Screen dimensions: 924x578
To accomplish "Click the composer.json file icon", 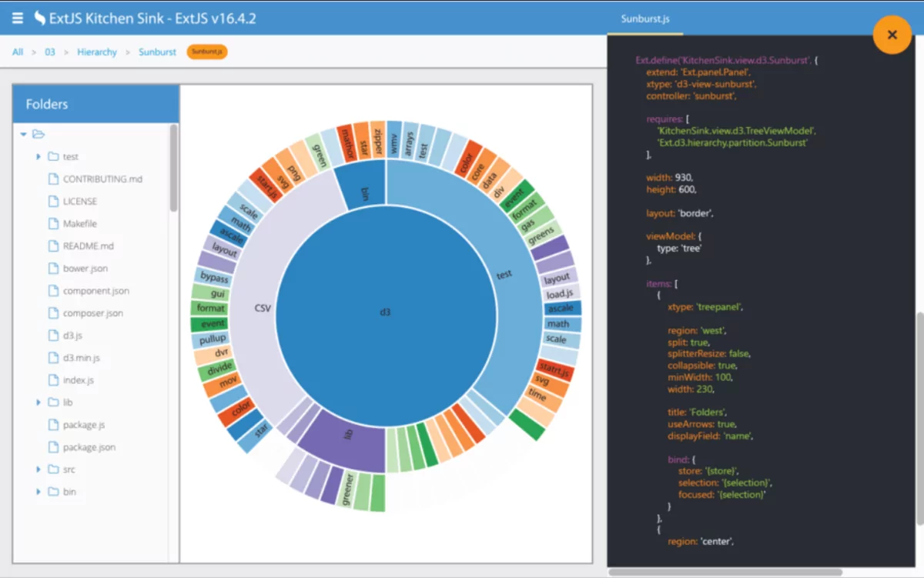I will point(53,312).
